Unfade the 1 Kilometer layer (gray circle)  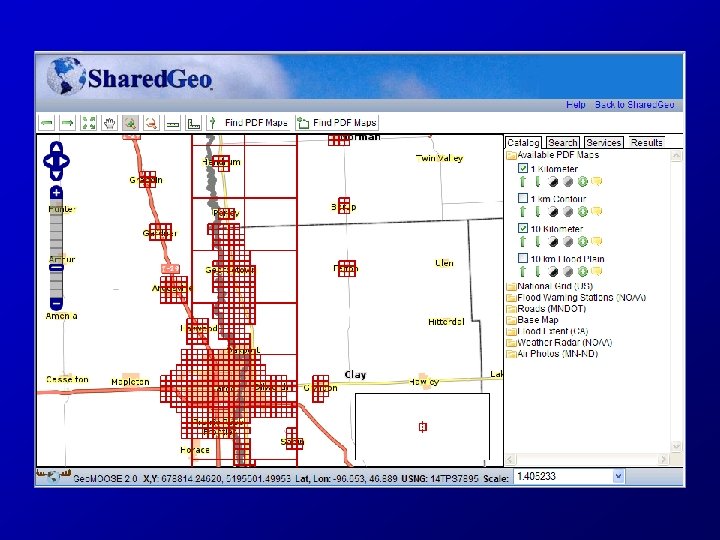pos(568,182)
